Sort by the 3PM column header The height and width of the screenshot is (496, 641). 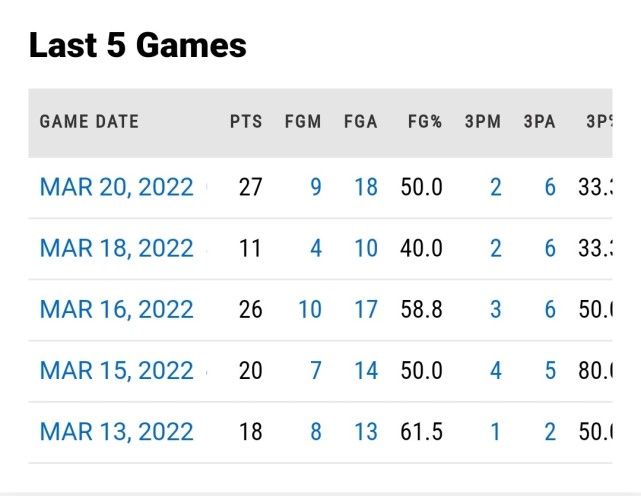pyautogui.click(x=483, y=122)
